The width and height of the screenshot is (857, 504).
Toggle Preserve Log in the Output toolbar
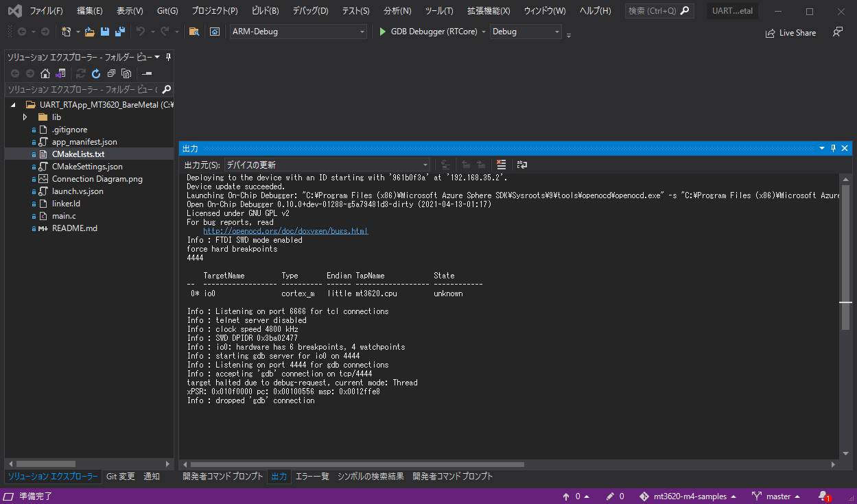pos(445,165)
